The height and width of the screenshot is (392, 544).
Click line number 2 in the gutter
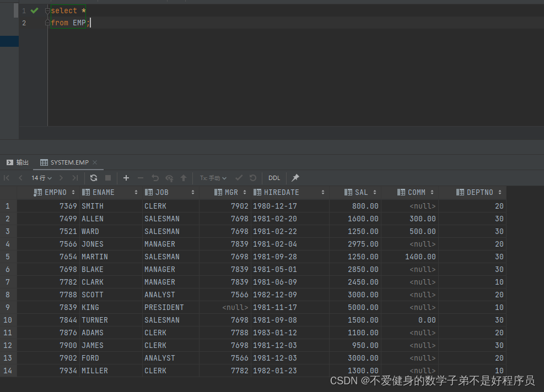pos(24,23)
